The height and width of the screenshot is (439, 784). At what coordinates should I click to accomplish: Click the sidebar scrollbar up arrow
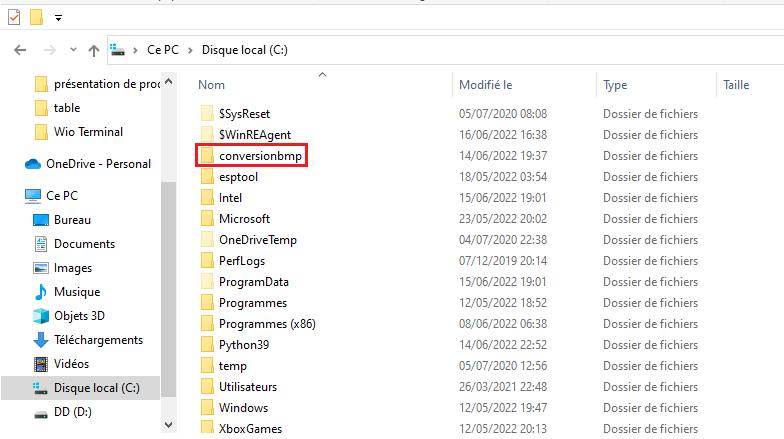(x=168, y=81)
